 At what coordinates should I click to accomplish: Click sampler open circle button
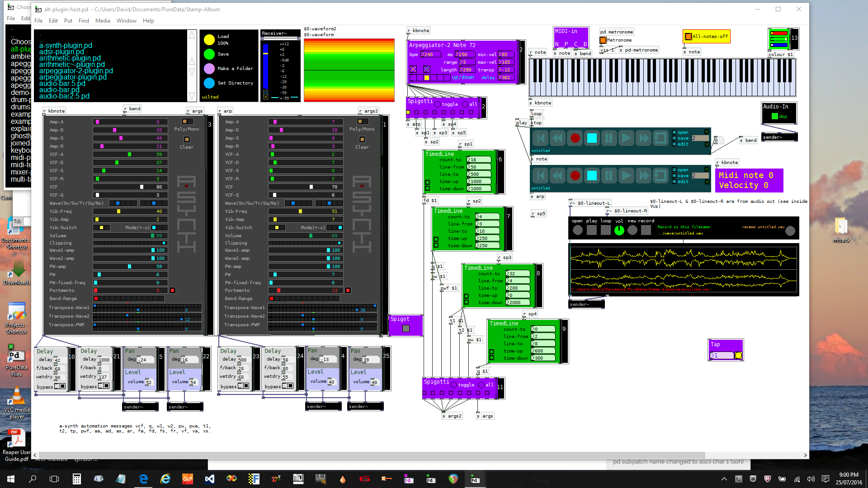pos(577,230)
